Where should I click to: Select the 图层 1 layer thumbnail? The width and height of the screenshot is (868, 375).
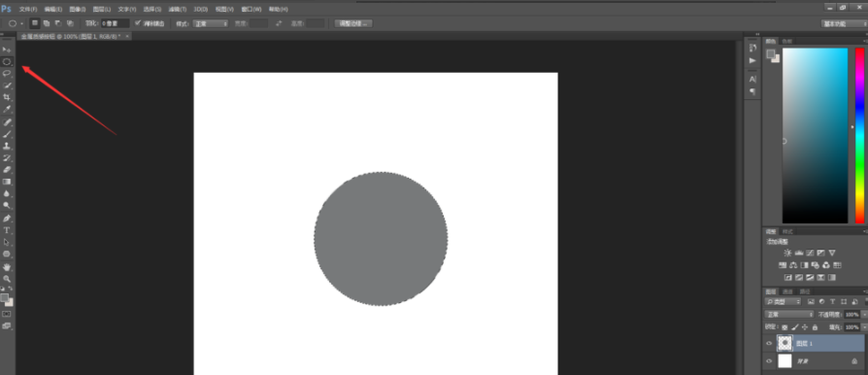click(785, 344)
